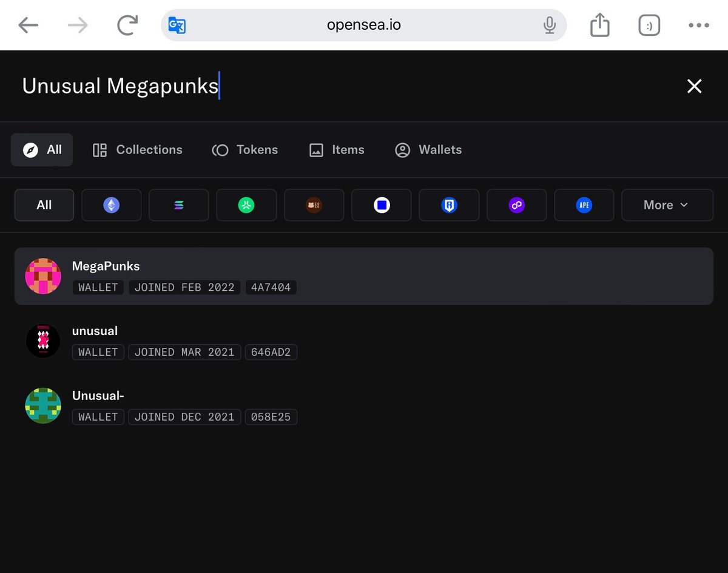Image resolution: width=728 pixels, height=573 pixels.
Task: Open the unusual wallet result
Action: pyautogui.click(x=364, y=341)
